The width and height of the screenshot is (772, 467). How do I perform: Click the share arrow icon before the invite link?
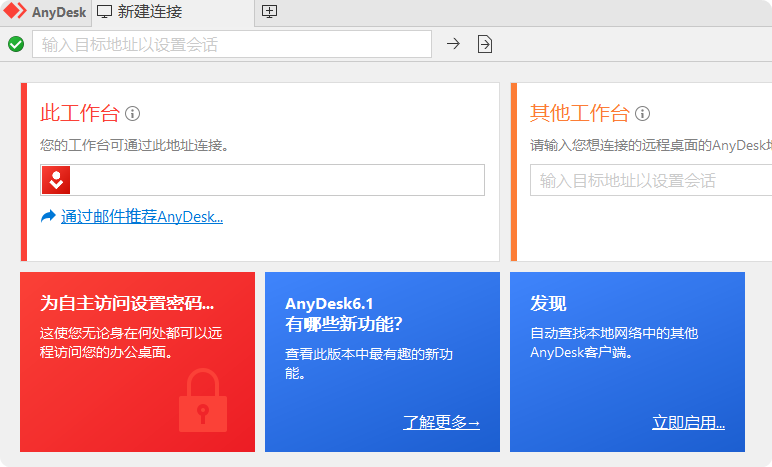tap(48, 216)
